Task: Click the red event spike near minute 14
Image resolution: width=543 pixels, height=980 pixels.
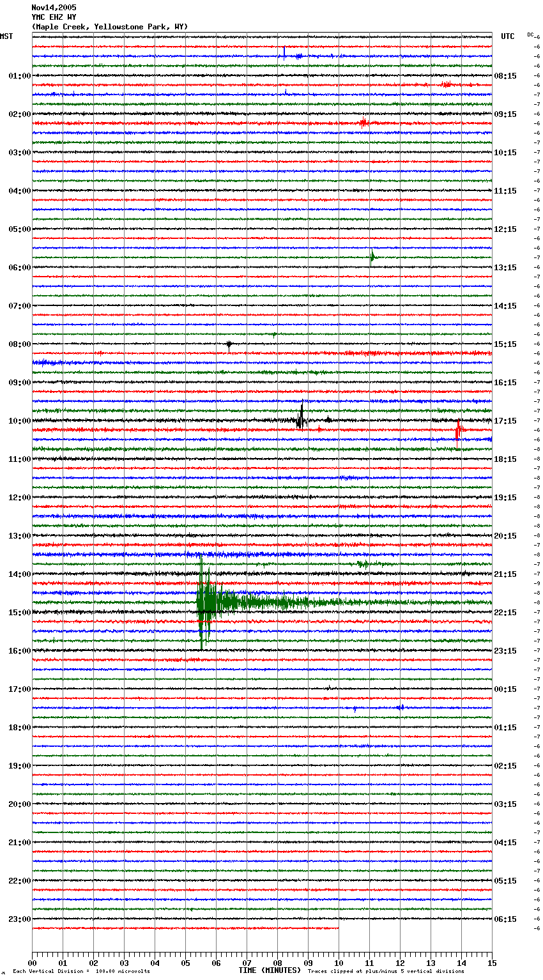Action: pyautogui.click(x=458, y=430)
